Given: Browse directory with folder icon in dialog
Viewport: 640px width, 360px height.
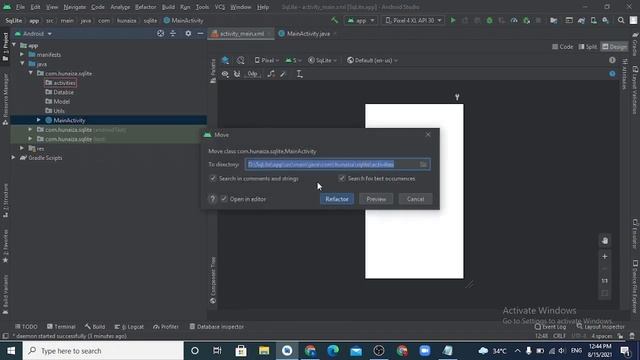Looking at the screenshot, I should [423, 164].
